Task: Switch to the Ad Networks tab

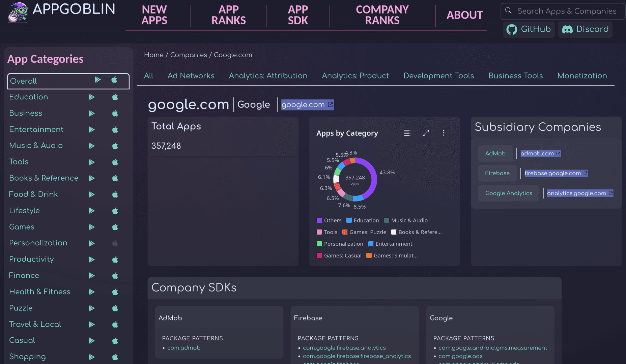Action: [x=191, y=76]
